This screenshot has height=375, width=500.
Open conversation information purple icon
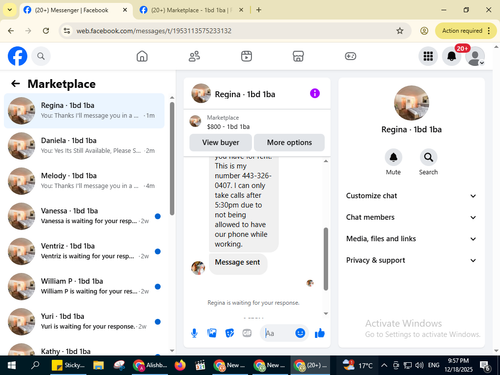tap(315, 93)
